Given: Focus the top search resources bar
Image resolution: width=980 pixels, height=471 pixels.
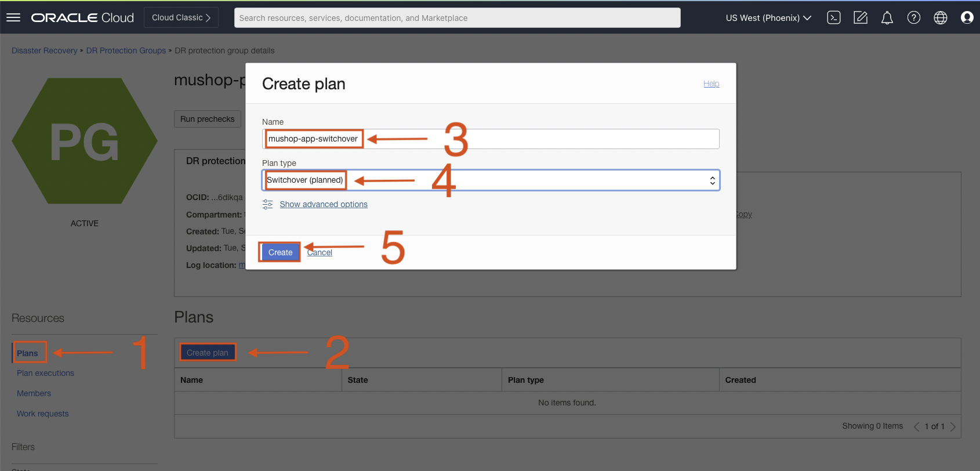Looking at the screenshot, I should (x=457, y=18).
